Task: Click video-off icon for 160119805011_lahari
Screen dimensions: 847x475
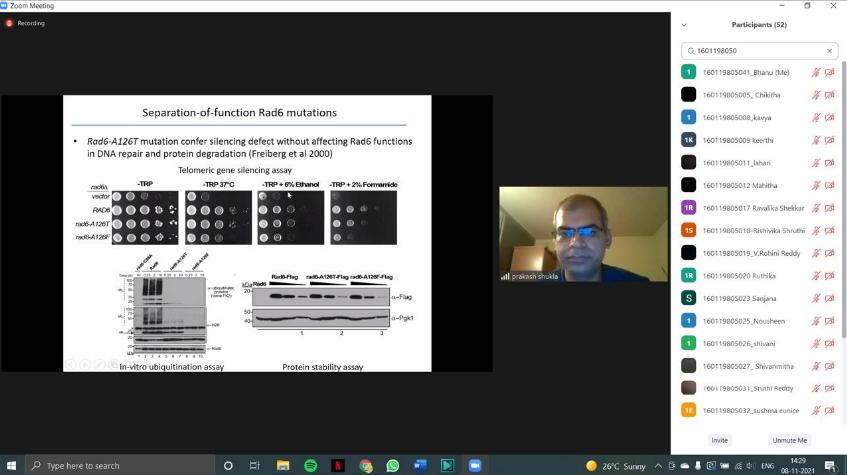Action: (x=830, y=163)
